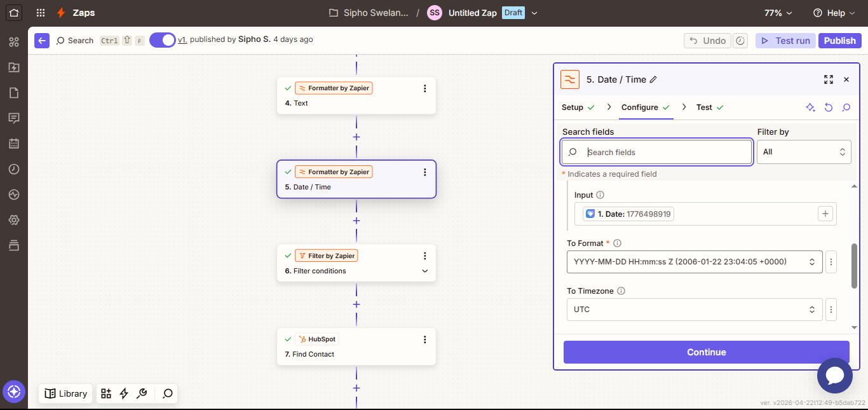This screenshot has width=868, height=410.
Task: Click the lightning icon in bottom toolbar
Action: 124,393
